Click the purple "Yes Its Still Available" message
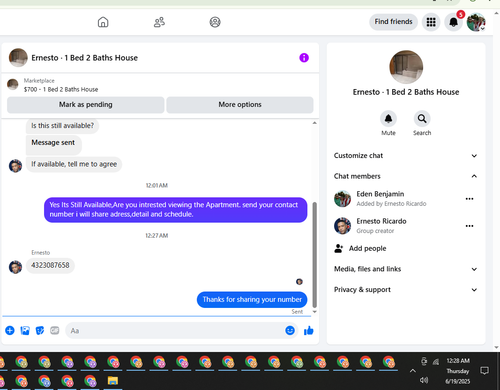Image resolution: width=500 pixels, height=390 pixels. (x=175, y=210)
